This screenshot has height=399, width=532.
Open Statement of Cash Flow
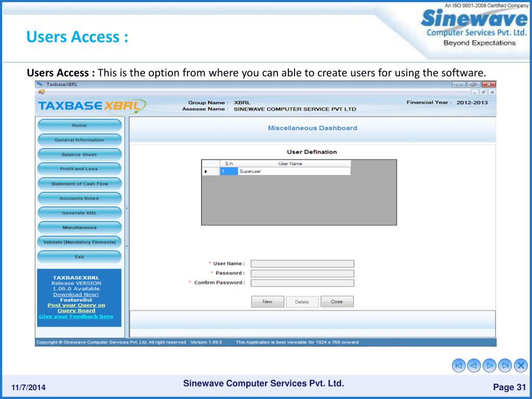pyautogui.click(x=79, y=183)
